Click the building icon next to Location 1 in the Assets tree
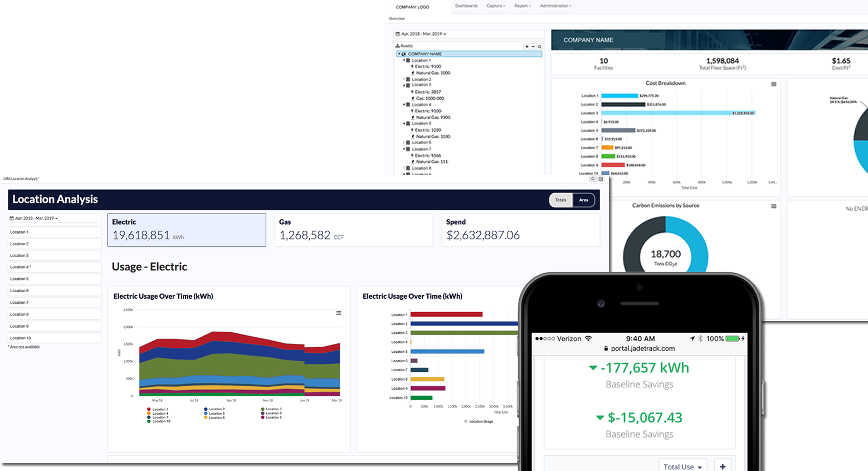868x471 pixels. (408, 60)
